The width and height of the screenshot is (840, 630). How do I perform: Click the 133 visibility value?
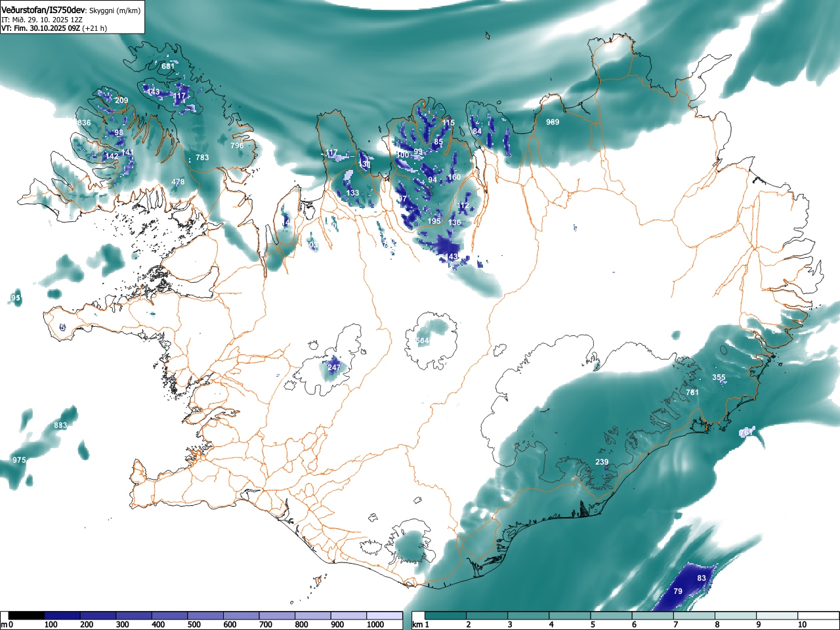pyautogui.click(x=353, y=193)
